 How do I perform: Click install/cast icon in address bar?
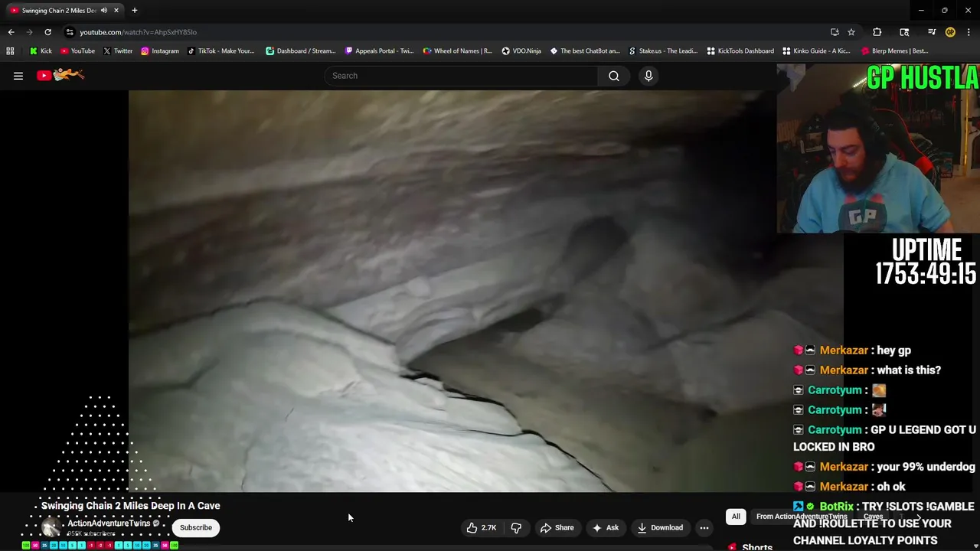(835, 32)
